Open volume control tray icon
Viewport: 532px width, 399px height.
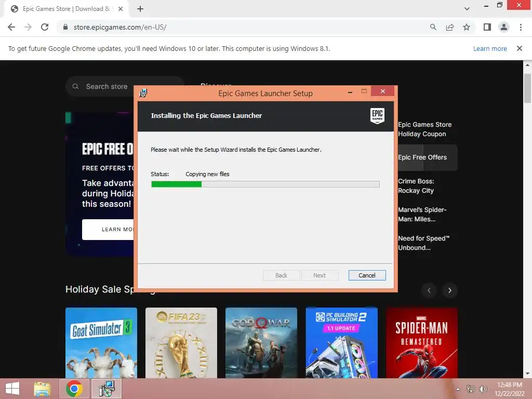pyautogui.click(x=483, y=389)
